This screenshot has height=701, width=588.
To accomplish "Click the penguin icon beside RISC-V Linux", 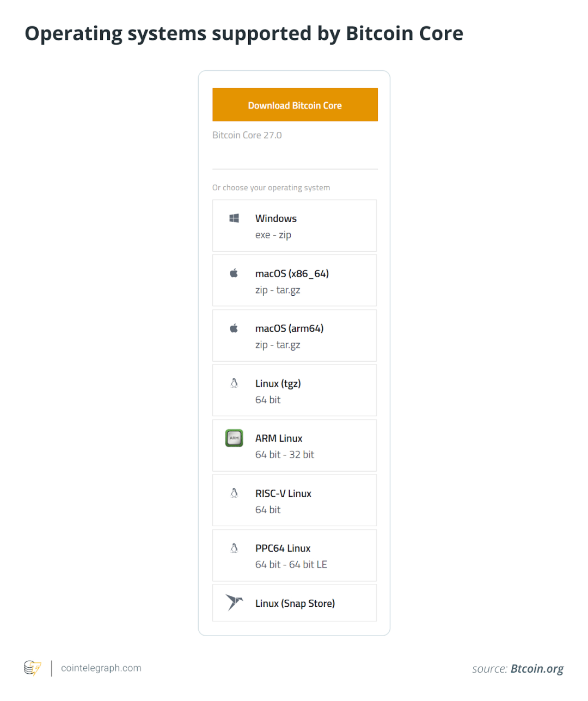I will [234, 493].
